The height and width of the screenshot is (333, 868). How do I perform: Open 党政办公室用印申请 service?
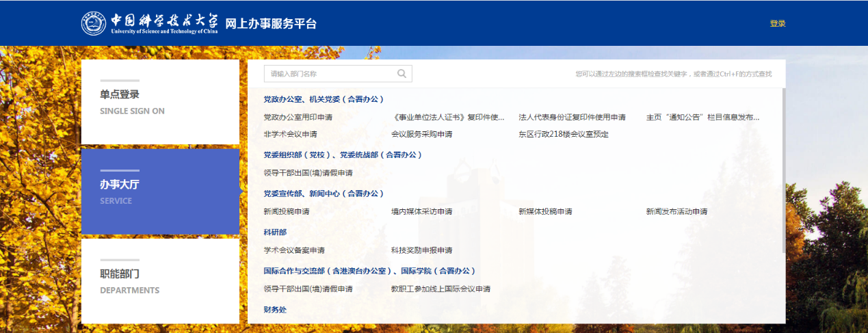(x=298, y=117)
